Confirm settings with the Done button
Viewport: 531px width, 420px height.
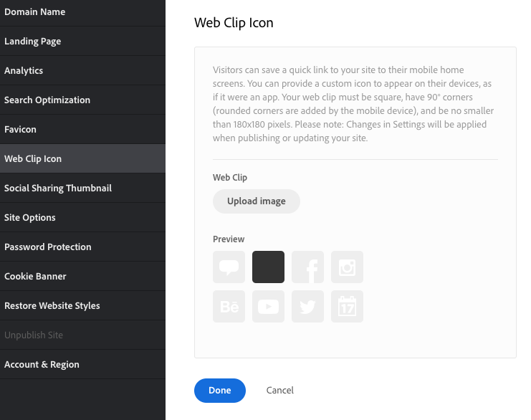220,391
